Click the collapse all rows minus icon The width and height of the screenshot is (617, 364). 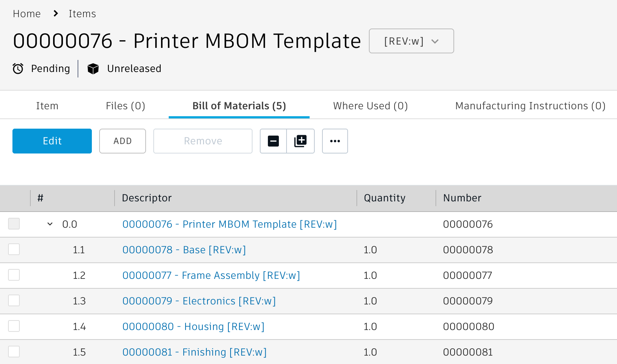273,141
